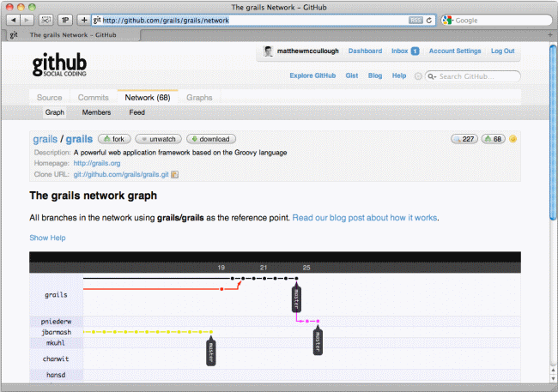Click the bold grails repository link
The height and width of the screenshot is (392, 558).
click(x=79, y=139)
